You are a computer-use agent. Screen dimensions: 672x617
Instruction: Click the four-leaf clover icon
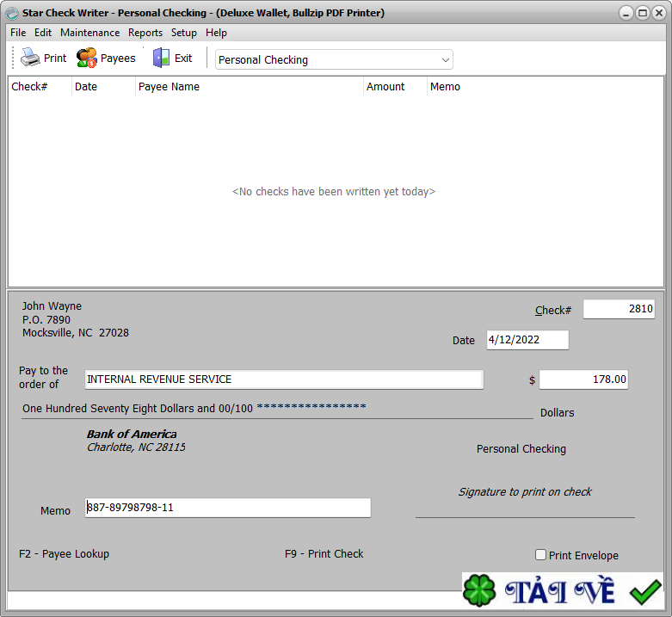tap(479, 592)
